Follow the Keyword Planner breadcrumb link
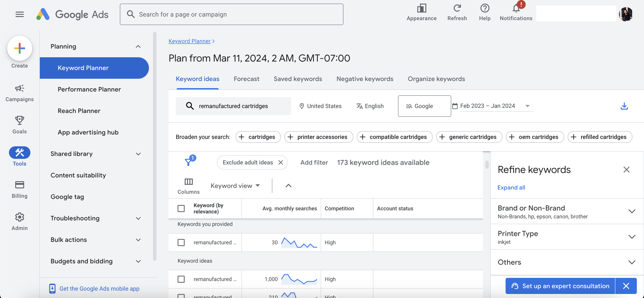Screen dimensions: 644x298 [x=189, y=41]
